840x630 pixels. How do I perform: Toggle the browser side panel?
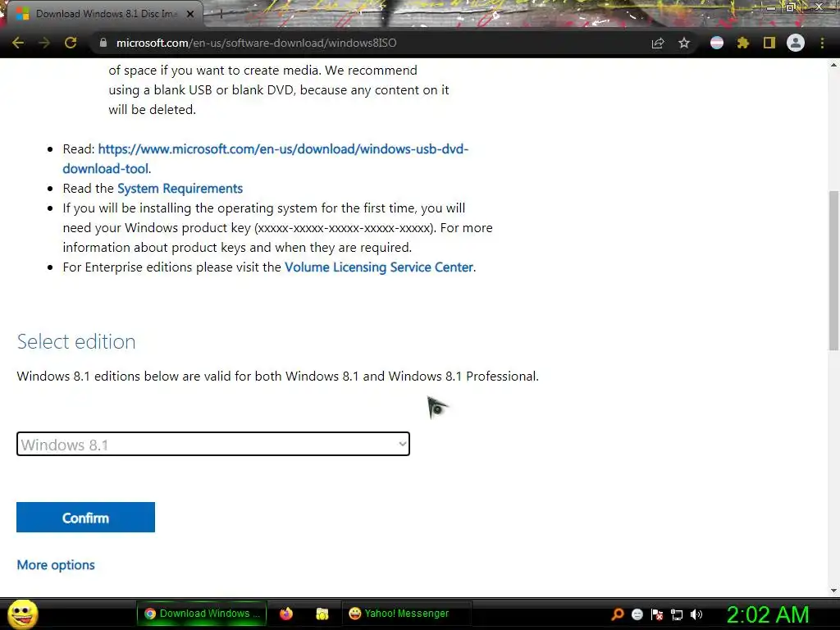[x=769, y=43]
